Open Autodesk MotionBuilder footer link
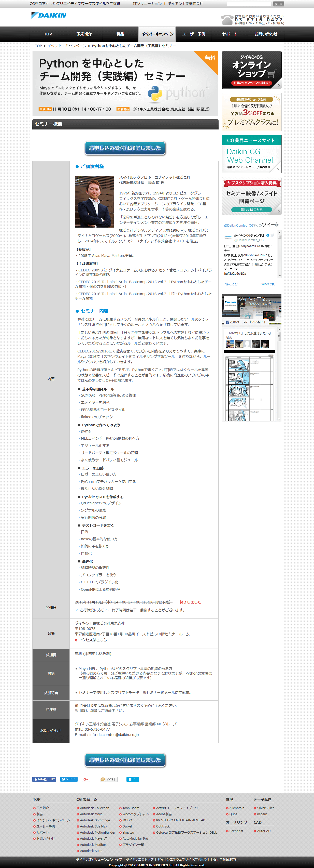The image size is (314, 868). point(97,832)
